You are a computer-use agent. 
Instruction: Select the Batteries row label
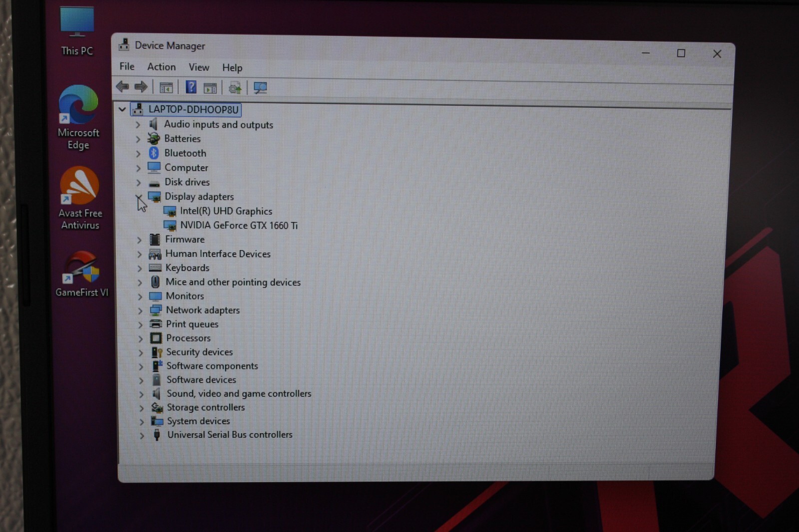click(182, 139)
